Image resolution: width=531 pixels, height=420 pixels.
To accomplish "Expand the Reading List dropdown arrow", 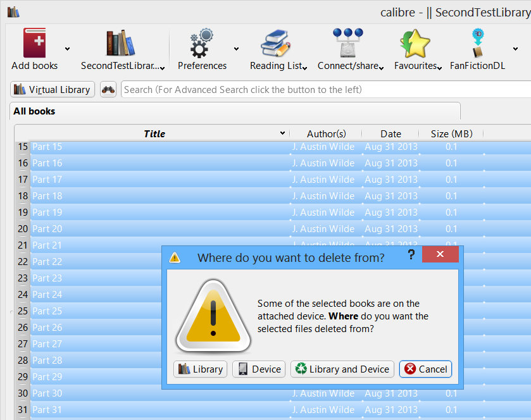I will click(305, 68).
